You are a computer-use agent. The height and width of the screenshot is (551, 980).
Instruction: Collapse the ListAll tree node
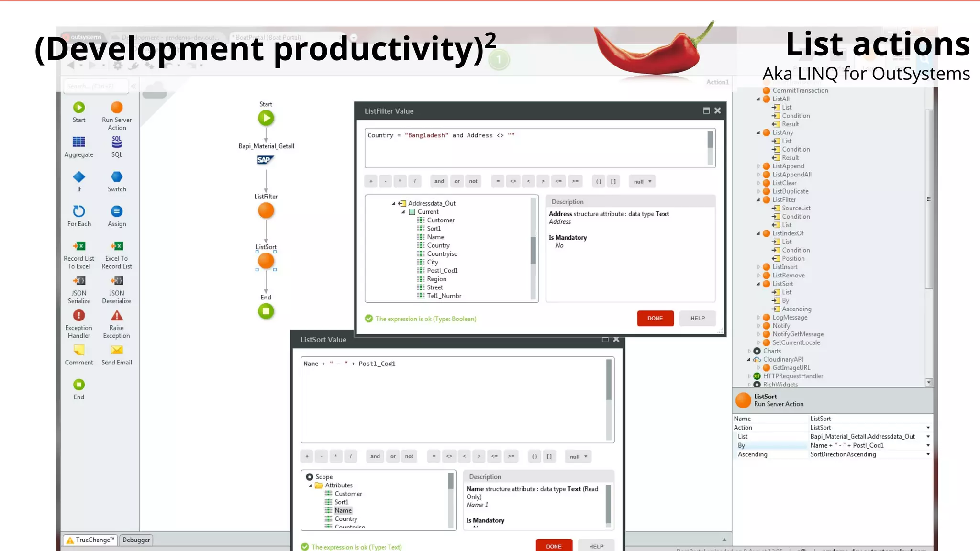pyautogui.click(x=758, y=99)
